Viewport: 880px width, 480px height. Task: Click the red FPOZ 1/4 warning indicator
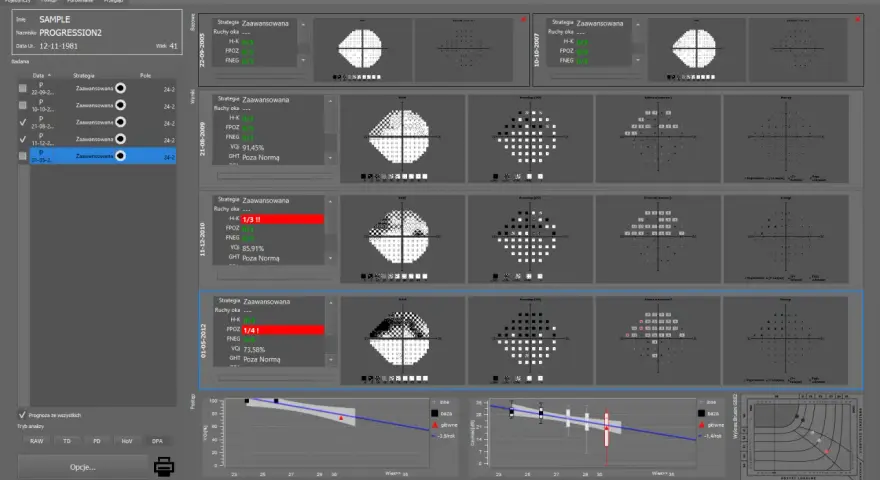point(282,330)
